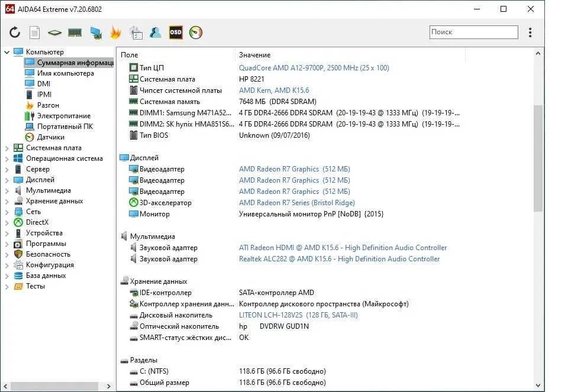Click the motherboard chip toolbar icon
This screenshot has width=568, height=392.
tap(54, 33)
